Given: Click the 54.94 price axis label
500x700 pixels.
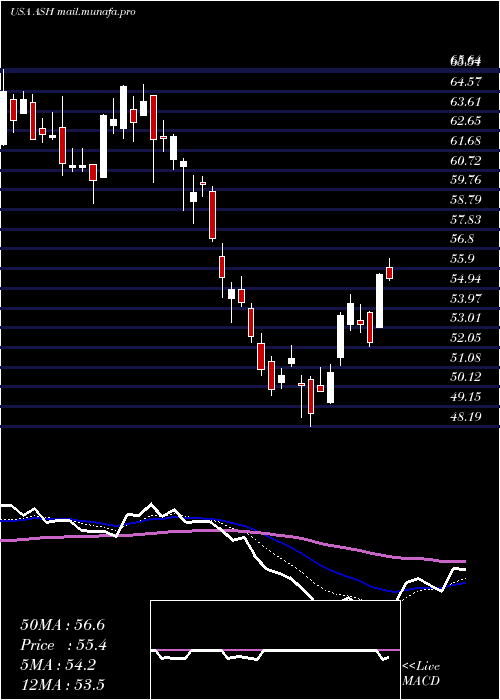Looking at the screenshot, I should [x=466, y=279].
